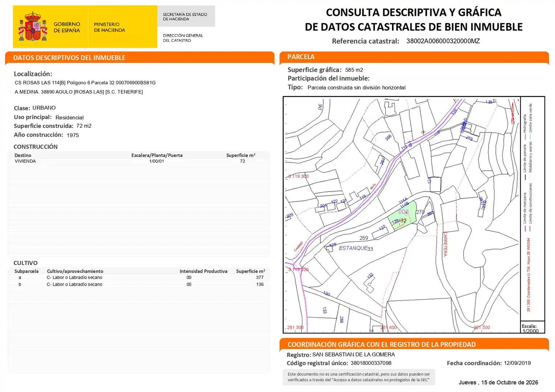This screenshot has height=392, width=555.
Task: Click the A.MEDINA. 38890 AGULO address line
Action: [79, 92]
